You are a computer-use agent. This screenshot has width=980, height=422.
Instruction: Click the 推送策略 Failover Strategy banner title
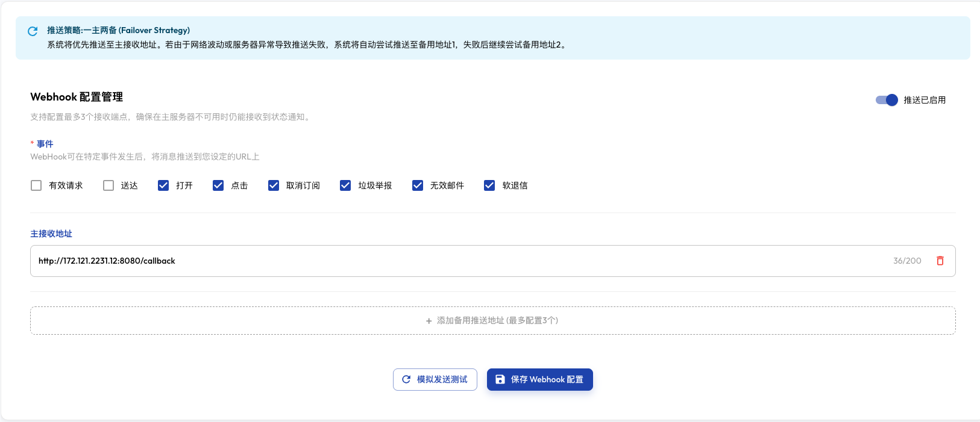click(119, 30)
